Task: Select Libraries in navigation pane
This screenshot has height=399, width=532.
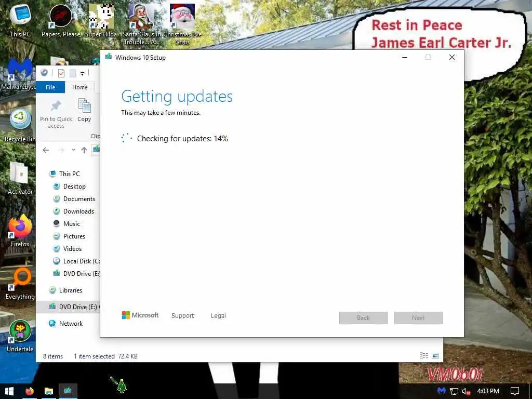Action: point(70,290)
